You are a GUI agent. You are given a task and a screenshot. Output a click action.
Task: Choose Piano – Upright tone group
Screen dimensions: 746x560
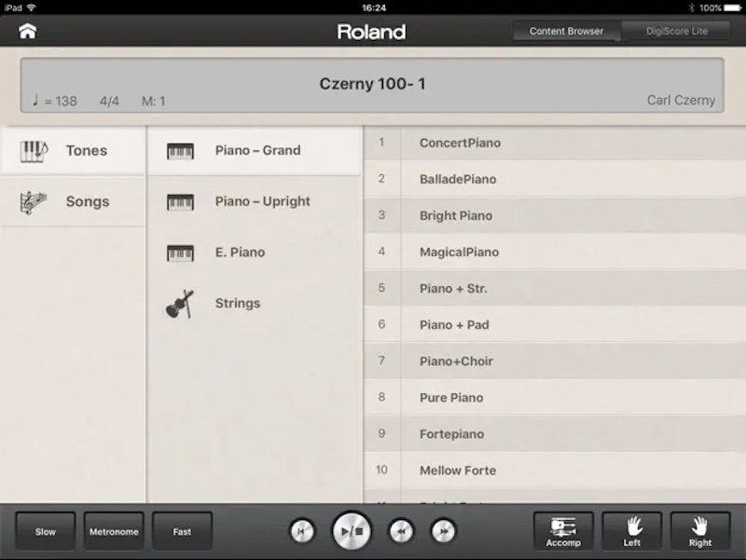[255, 201]
